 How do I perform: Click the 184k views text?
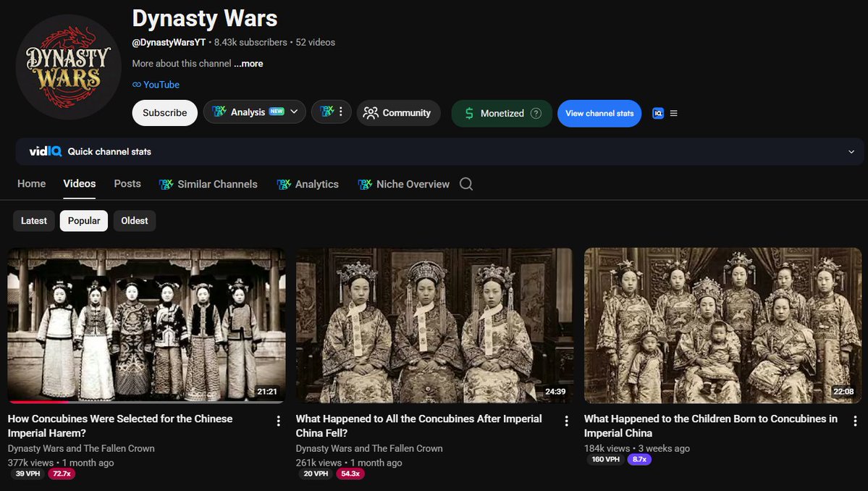click(607, 448)
